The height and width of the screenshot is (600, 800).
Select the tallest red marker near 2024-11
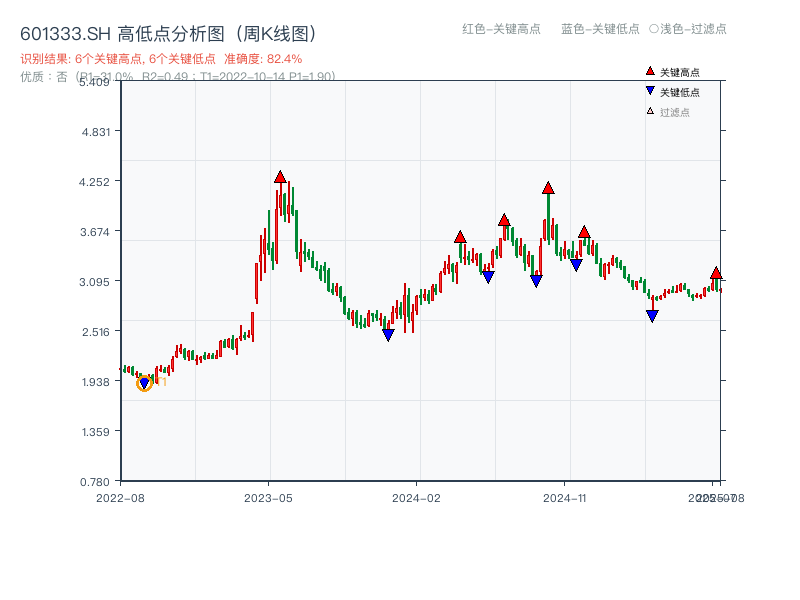pos(547,186)
